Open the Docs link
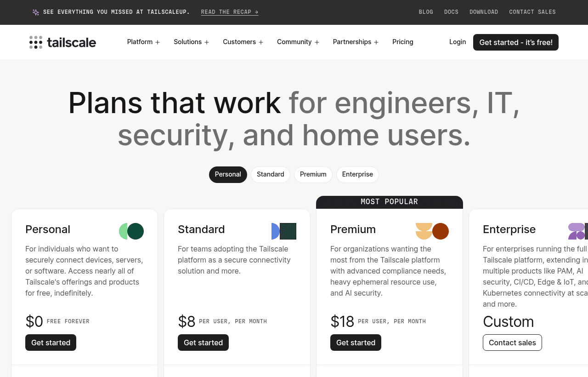The width and height of the screenshot is (588, 377). pos(451,12)
